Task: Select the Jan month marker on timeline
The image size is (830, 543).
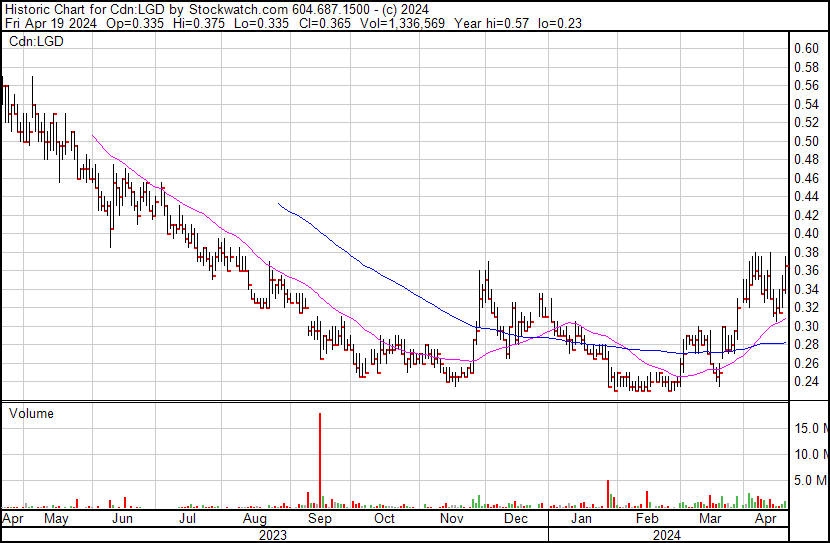Action: (x=580, y=520)
